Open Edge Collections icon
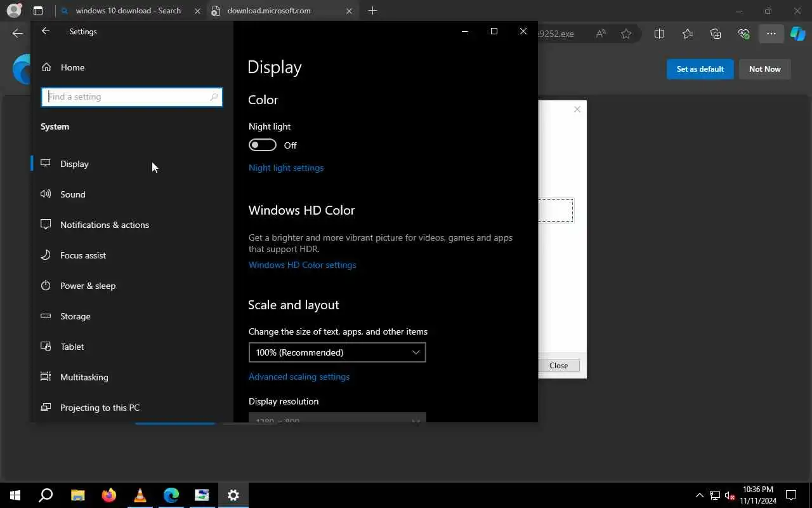The width and height of the screenshot is (812, 508). tap(716, 34)
